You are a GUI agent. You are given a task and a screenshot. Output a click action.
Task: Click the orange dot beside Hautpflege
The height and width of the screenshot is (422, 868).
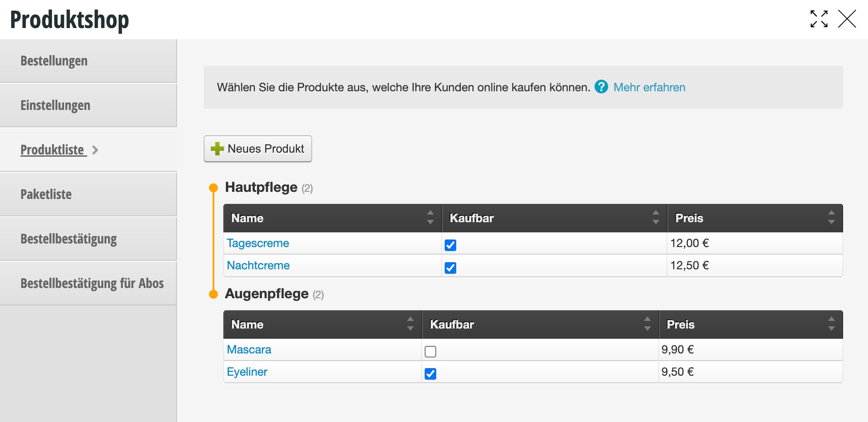pos(213,188)
